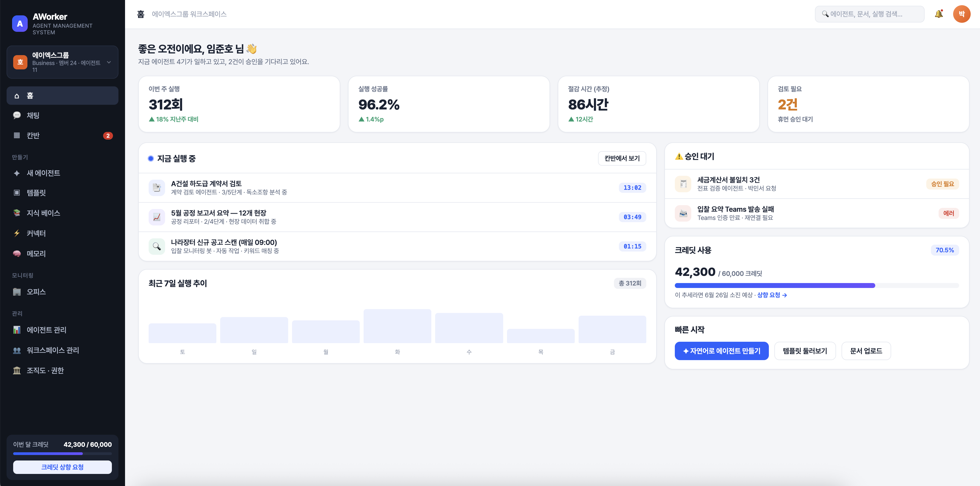Viewport: 980px width, 486px height.
Task: Click the 칸반 board icon
Action: (17, 135)
